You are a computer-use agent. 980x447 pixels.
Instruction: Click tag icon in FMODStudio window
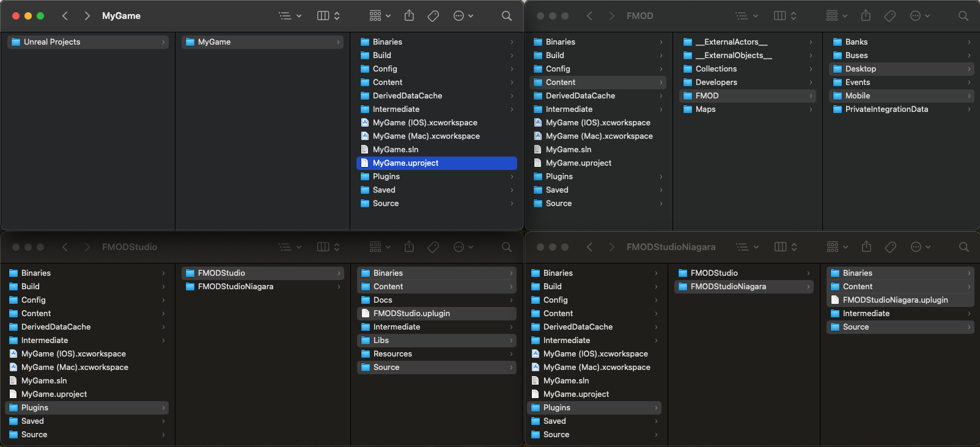433,247
